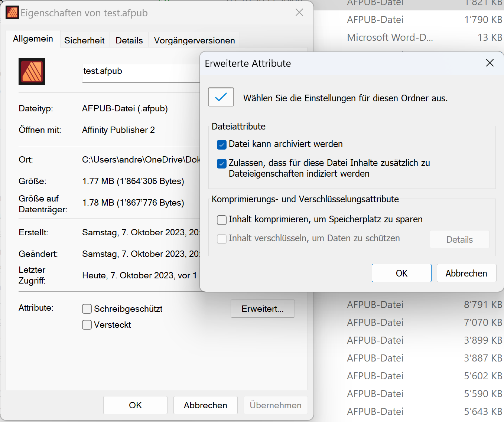
Task: Click the test.afpub file type icon
Action: [32, 72]
